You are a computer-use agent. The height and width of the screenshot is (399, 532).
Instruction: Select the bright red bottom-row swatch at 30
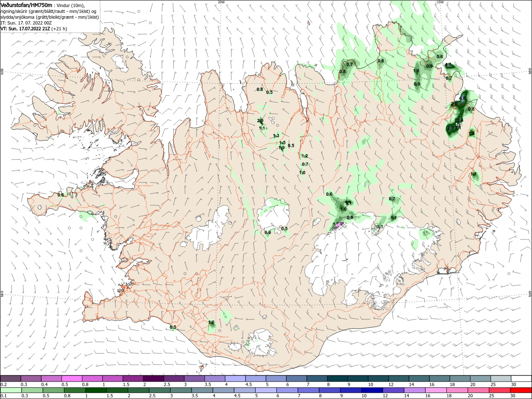(520, 390)
